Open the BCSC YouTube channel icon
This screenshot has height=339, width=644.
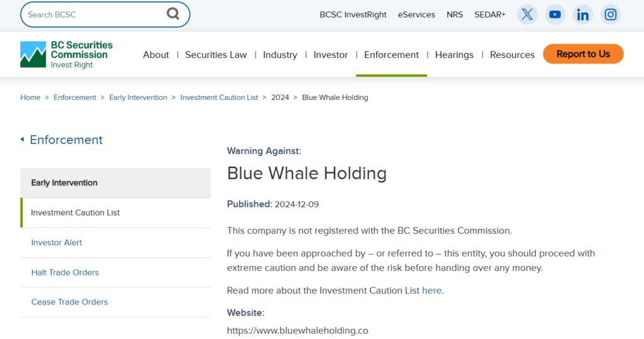pos(555,14)
